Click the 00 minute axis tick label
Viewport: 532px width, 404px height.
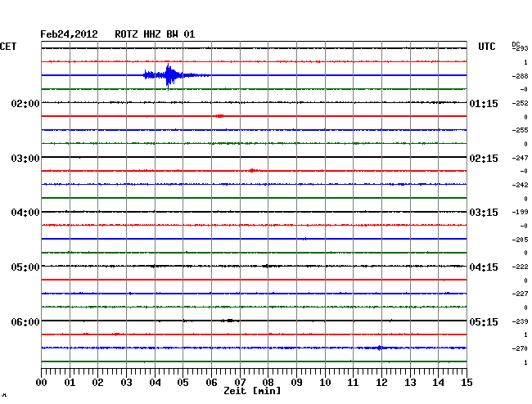point(42,382)
